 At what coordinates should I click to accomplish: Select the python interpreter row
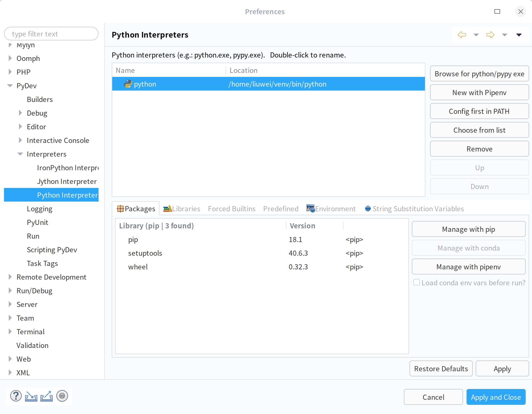point(268,84)
